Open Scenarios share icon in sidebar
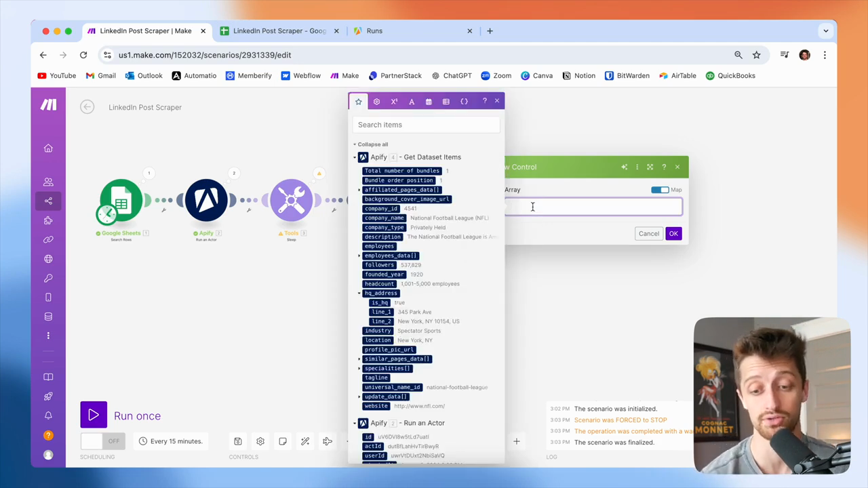The height and width of the screenshot is (488, 868). [48, 201]
